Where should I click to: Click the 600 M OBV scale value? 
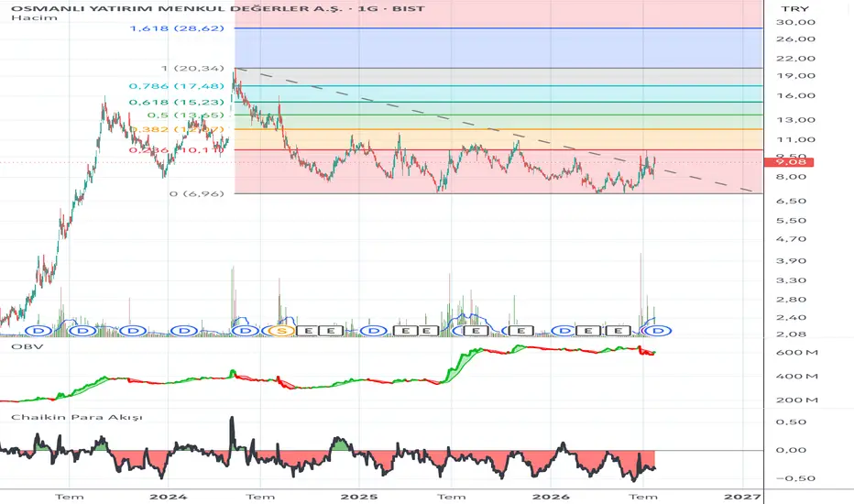point(797,353)
